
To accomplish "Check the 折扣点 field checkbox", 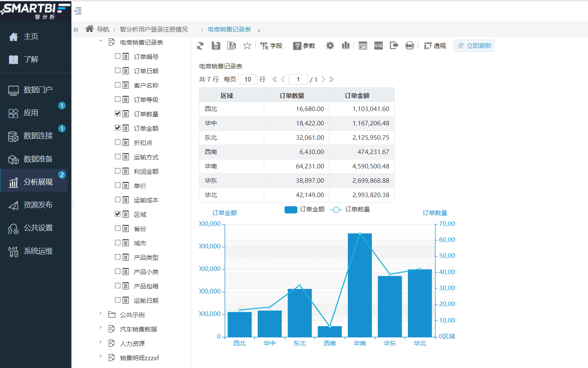I will pyautogui.click(x=118, y=142).
